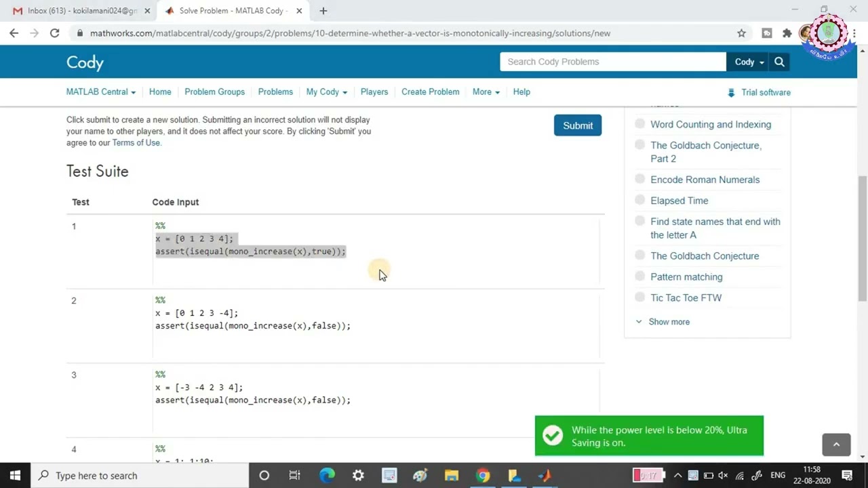This screenshot has width=868, height=488.
Task: Open MATLAB from the taskbar
Action: point(545,475)
